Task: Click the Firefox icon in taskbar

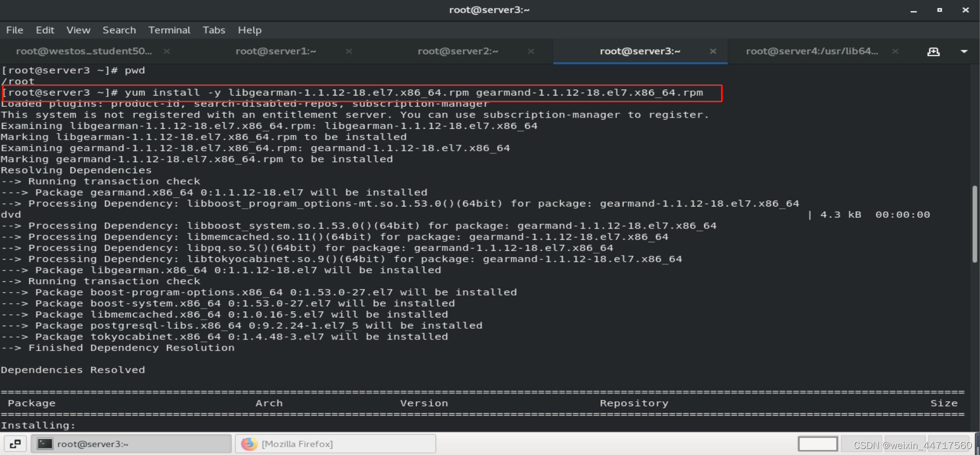Action: (249, 444)
